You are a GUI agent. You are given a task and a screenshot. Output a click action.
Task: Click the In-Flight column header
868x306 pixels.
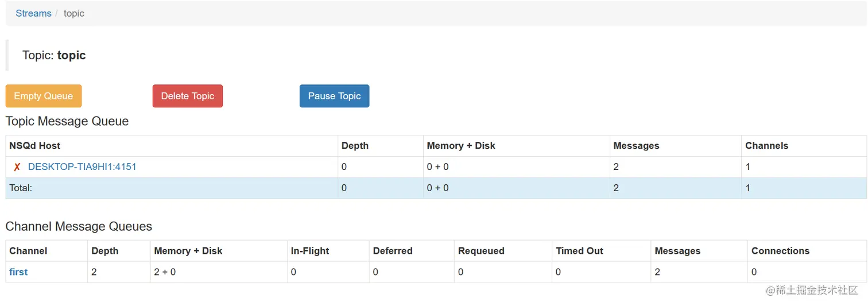coord(310,251)
